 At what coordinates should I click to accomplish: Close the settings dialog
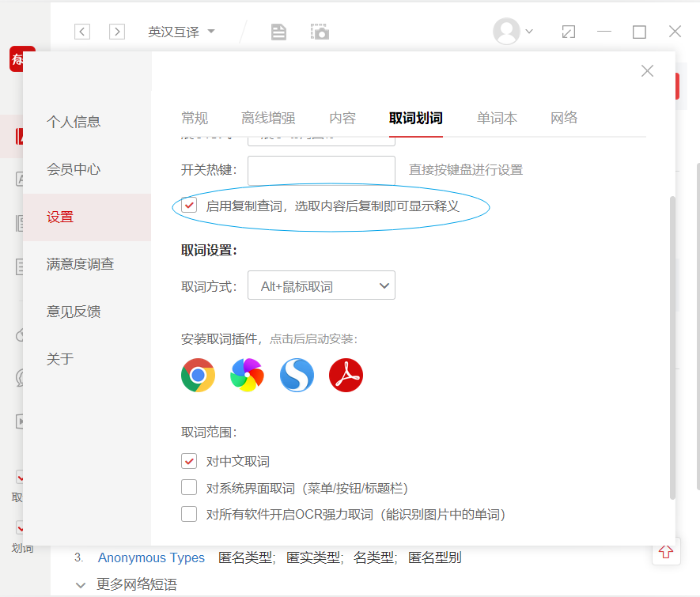pos(647,71)
